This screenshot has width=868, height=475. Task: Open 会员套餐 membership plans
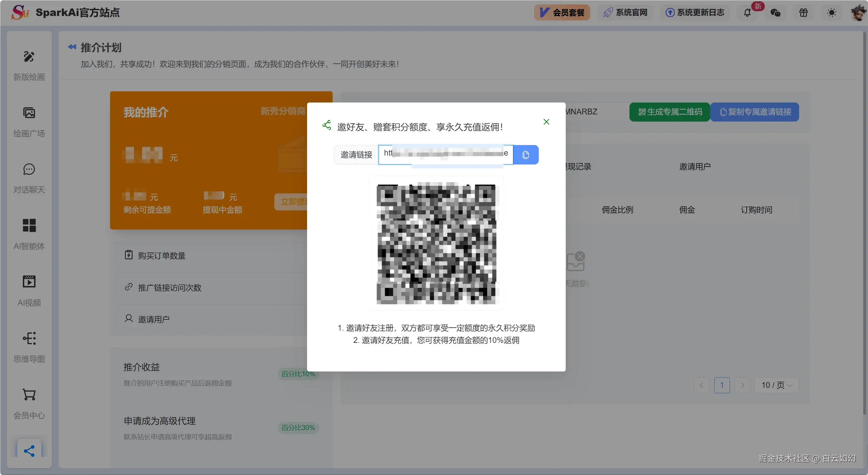point(562,13)
